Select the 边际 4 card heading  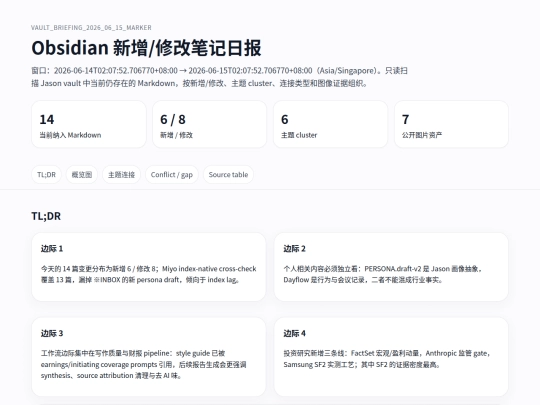click(294, 333)
